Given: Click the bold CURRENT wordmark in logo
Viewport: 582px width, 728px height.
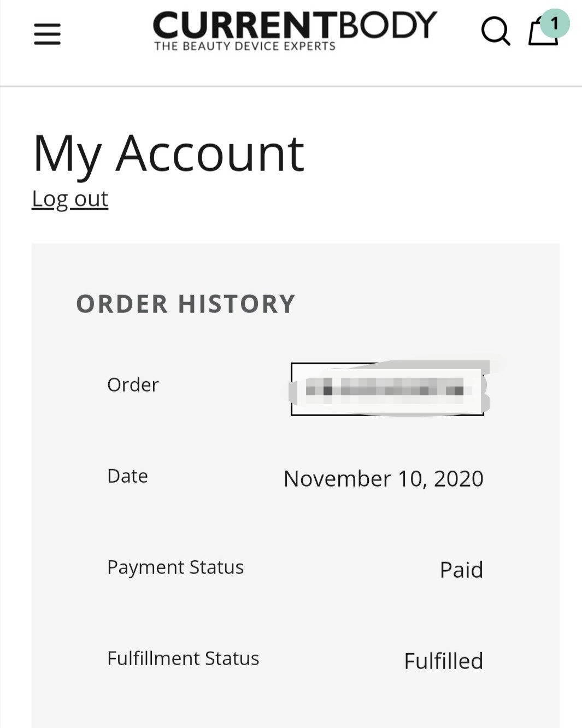Looking at the screenshot, I should (244, 25).
